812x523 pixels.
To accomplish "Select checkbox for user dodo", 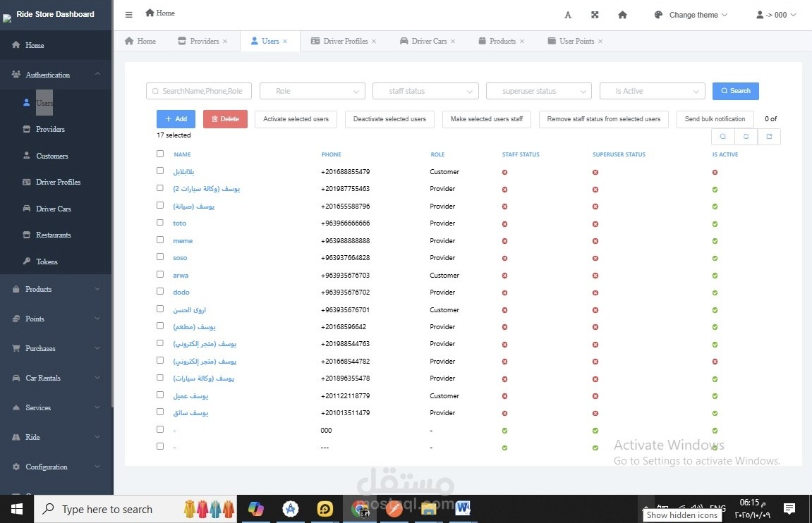I will pyautogui.click(x=160, y=292).
